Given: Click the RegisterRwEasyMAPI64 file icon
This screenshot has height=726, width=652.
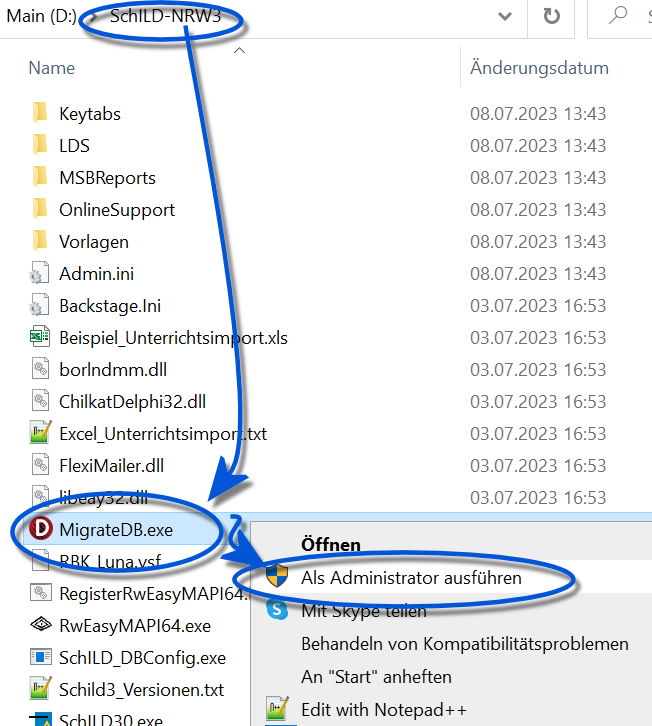Looking at the screenshot, I should 40,592.
